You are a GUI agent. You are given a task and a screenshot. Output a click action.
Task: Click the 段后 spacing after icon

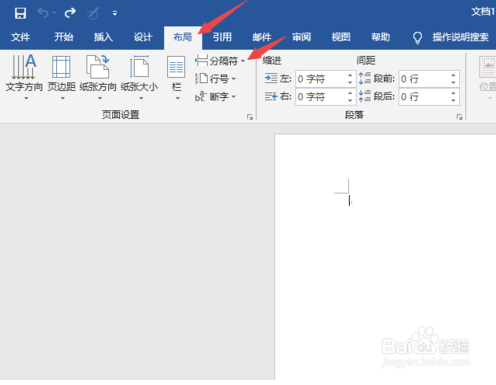365,96
